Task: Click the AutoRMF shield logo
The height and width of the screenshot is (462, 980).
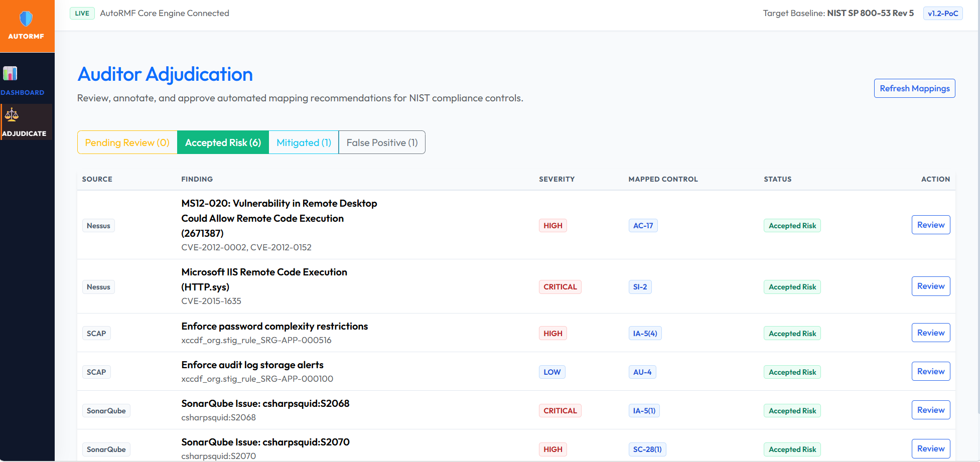Action: click(x=26, y=19)
